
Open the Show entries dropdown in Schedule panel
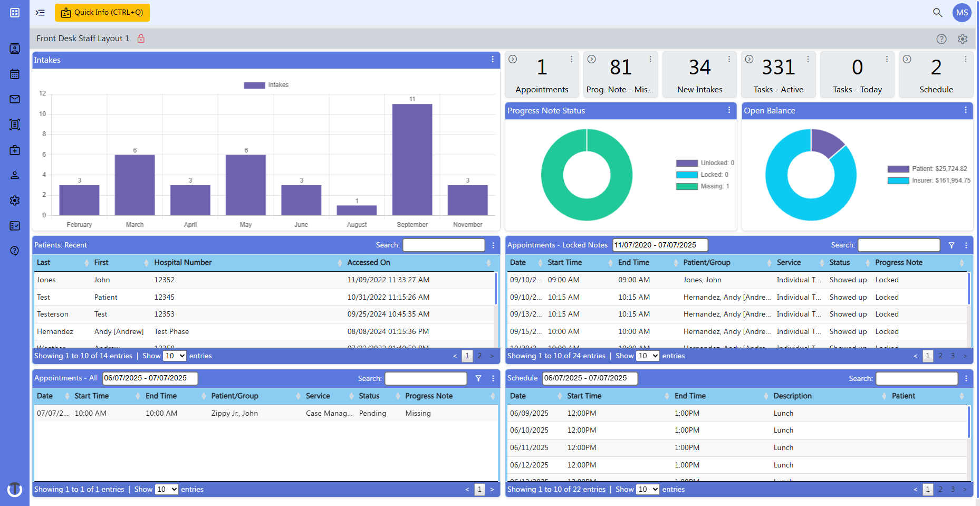point(648,489)
